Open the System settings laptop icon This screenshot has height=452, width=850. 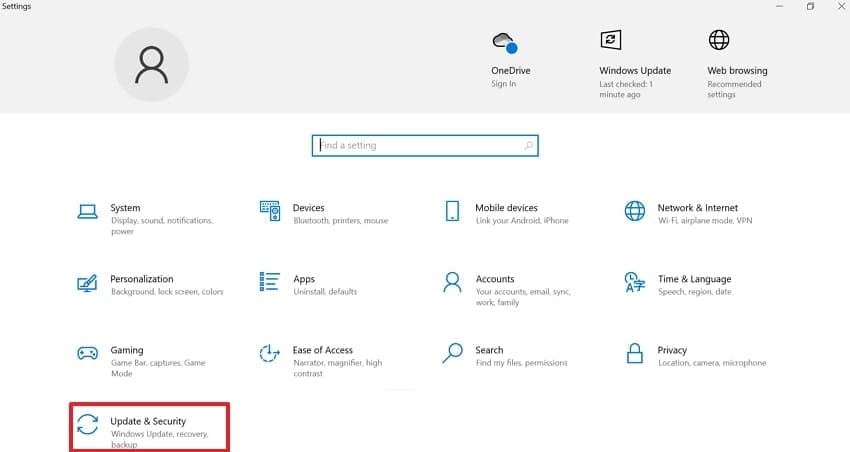(x=88, y=211)
